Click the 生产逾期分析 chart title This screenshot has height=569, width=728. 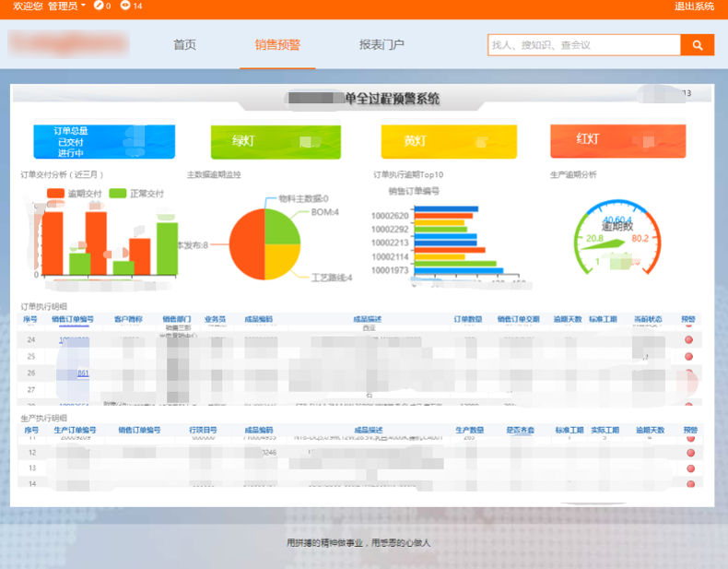tap(573, 174)
